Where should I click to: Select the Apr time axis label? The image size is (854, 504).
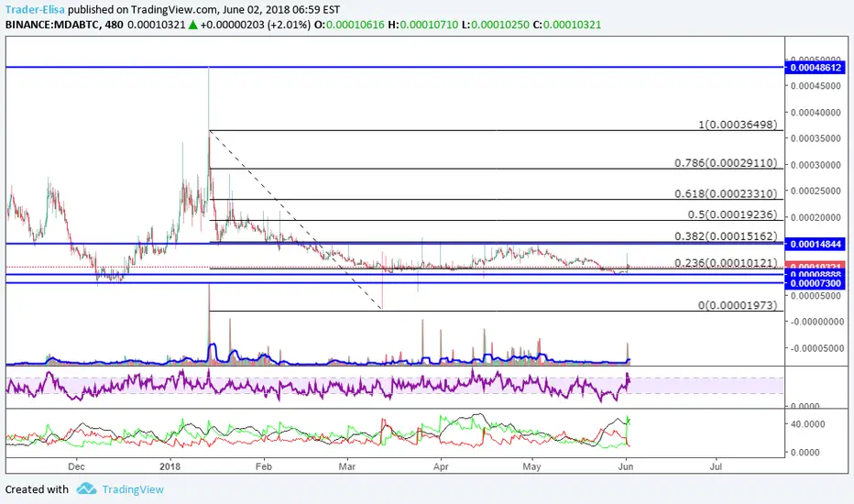tap(441, 466)
